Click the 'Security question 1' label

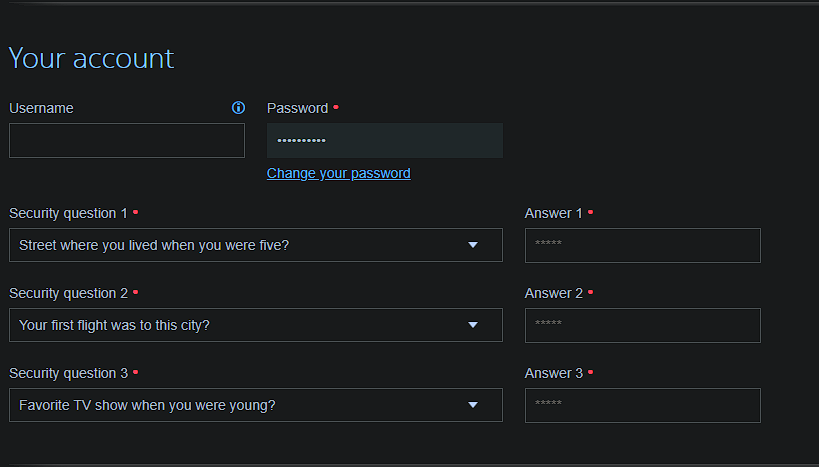[x=68, y=213]
